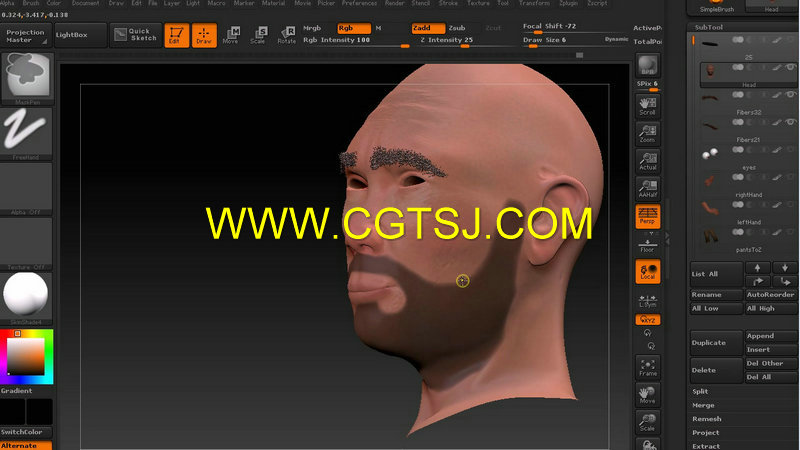The width and height of the screenshot is (800, 450).
Task: Click the SwitchColor button
Action: click(26, 432)
